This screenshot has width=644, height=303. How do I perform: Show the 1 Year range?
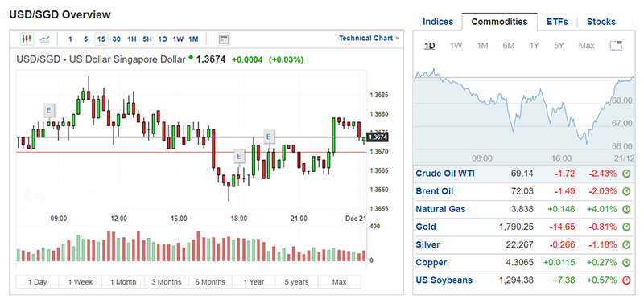[x=254, y=282]
